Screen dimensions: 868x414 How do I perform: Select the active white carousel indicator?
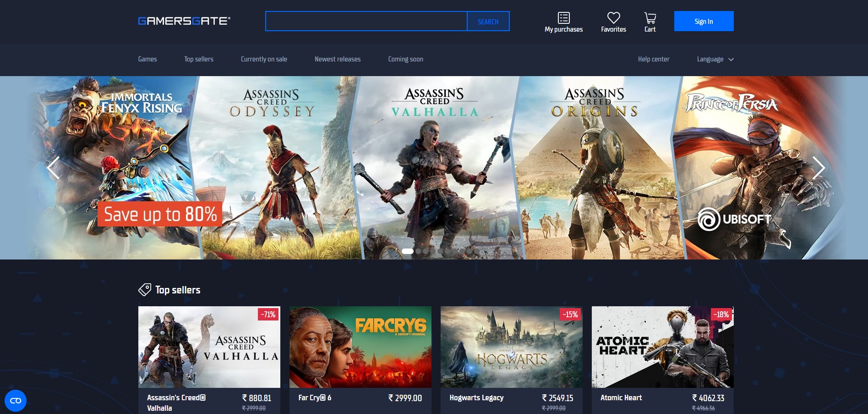[408, 251]
